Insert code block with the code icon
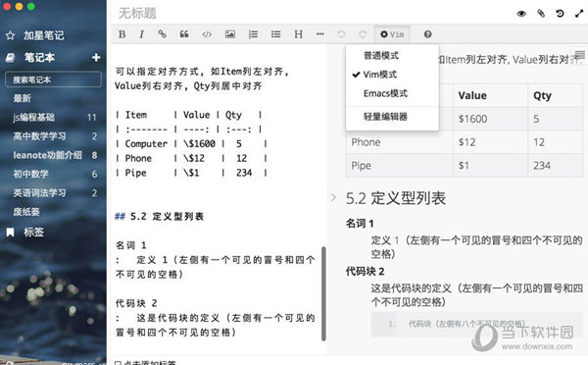 [x=207, y=34]
